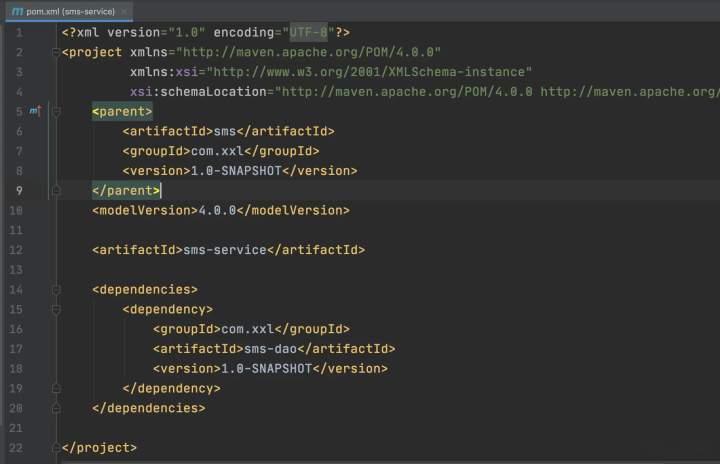The width and height of the screenshot is (720, 464).
Task: Click line number 10 in the gutter
Action: click(x=16, y=210)
